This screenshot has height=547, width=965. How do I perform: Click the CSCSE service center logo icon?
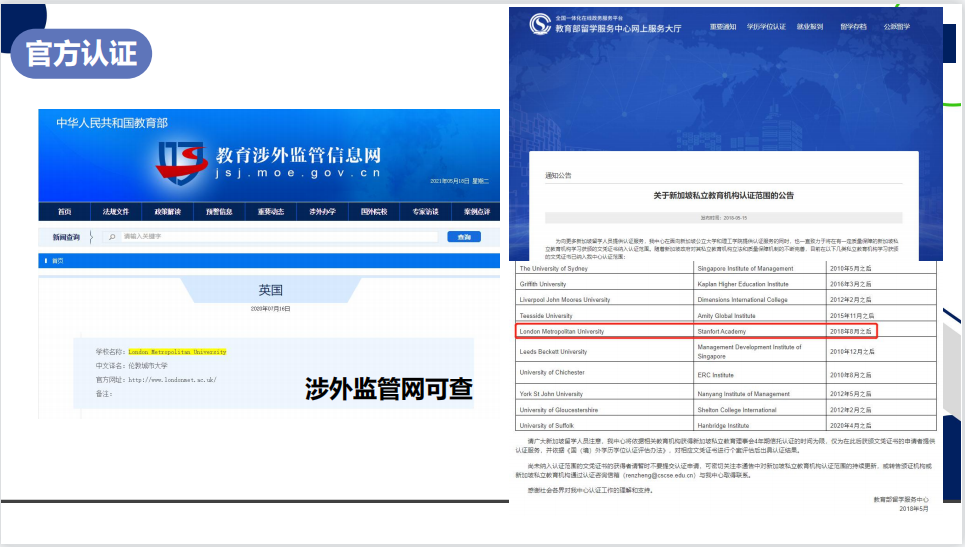[540, 24]
